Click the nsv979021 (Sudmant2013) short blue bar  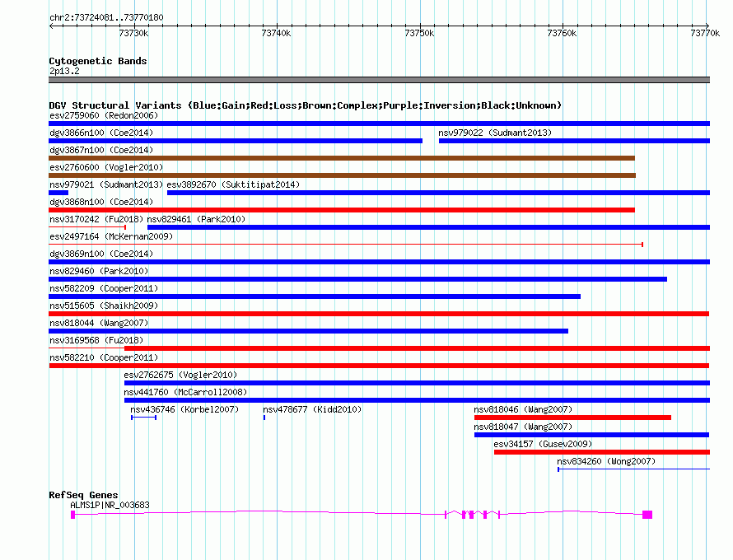(x=58, y=193)
